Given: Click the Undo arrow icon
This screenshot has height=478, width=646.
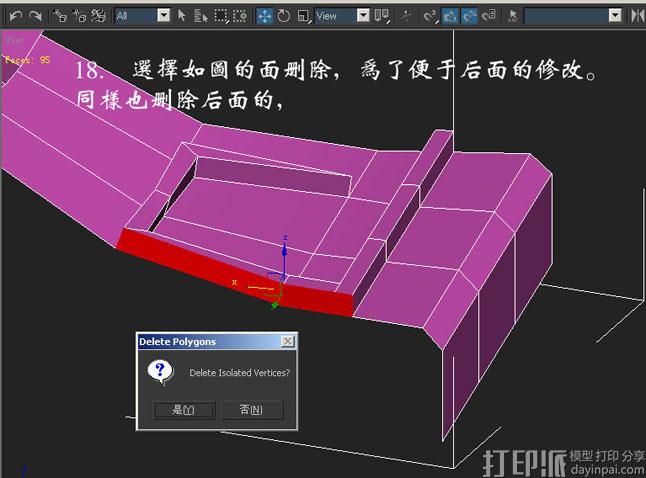Looking at the screenshot, I should pyautogui.click(x=15, y=16).
